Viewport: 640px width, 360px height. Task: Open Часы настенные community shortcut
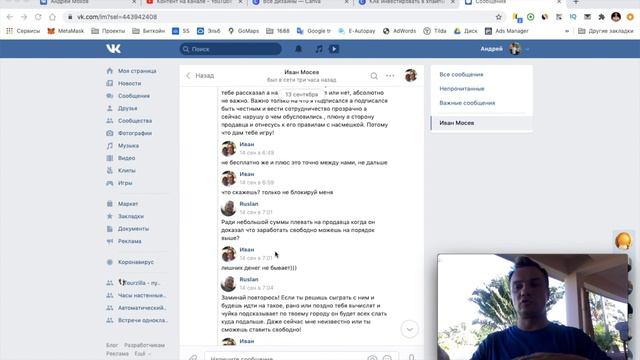pos(142,296)
